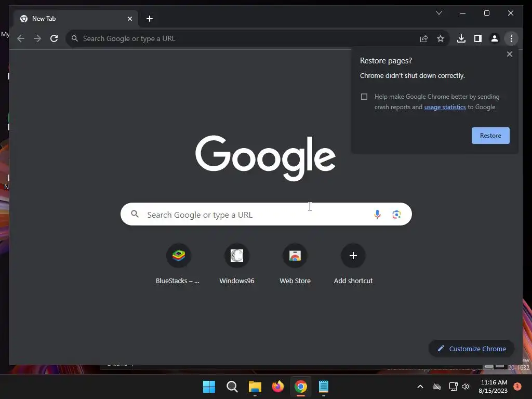Open Notepad from taskbar
The height and width of the screenshot is (399, 532).
click(x=323, y=387)
